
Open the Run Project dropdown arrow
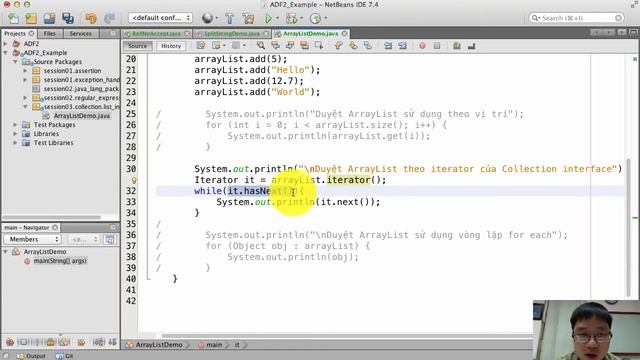tap(278, 18)
